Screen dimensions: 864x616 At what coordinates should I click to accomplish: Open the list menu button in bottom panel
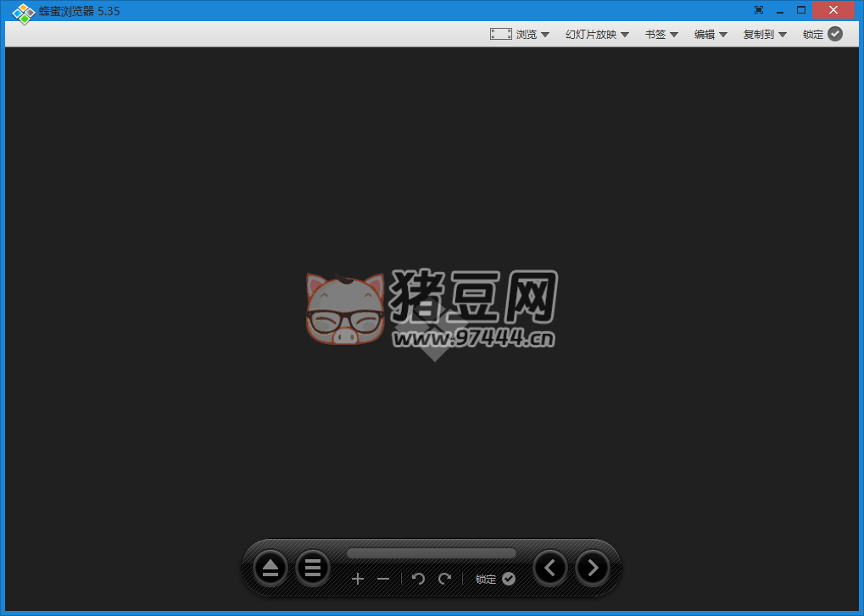click(x=313, y=568)
